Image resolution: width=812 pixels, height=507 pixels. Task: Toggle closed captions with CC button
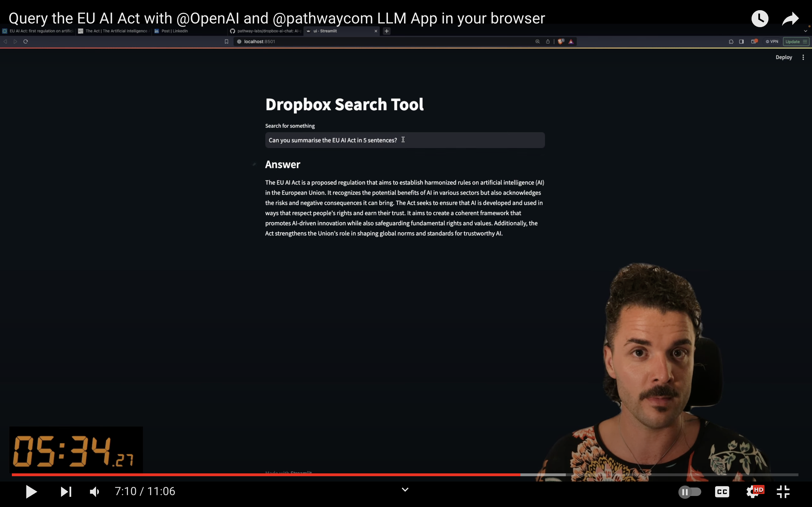pos(722,492)
